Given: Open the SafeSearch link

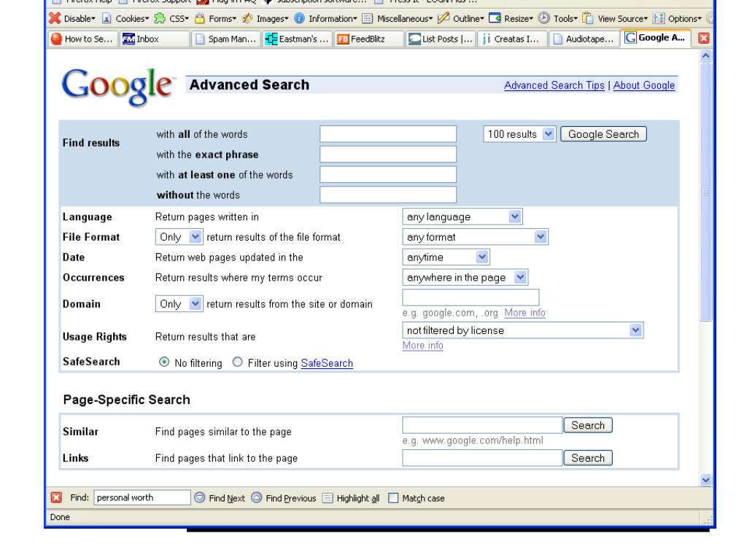Looking at the screenshot, I should (x=327, y=363).
